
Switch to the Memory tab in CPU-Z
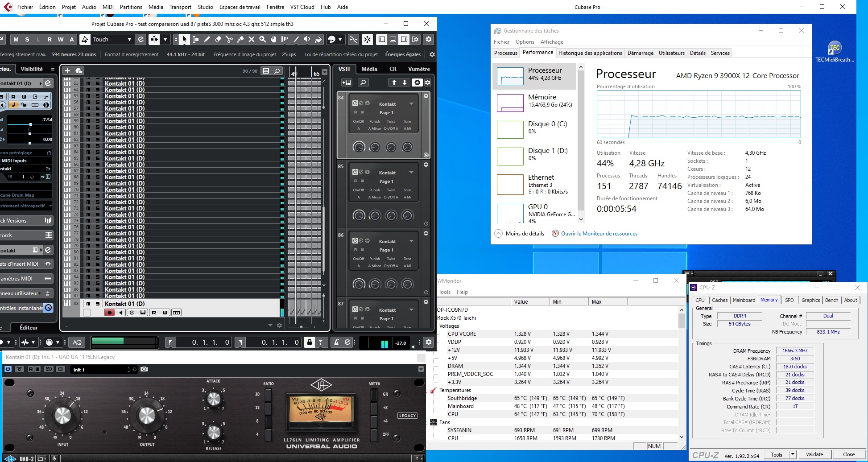pos(769,300)
